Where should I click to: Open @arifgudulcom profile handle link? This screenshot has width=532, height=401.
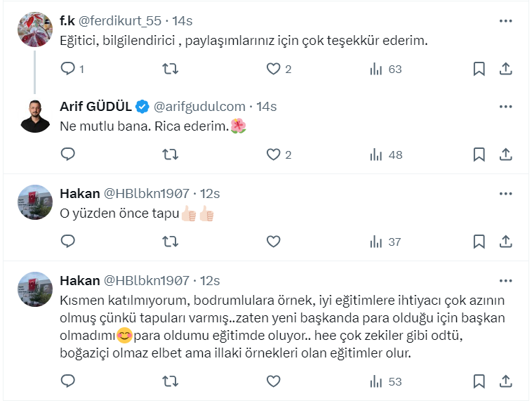tap(199, 107)
